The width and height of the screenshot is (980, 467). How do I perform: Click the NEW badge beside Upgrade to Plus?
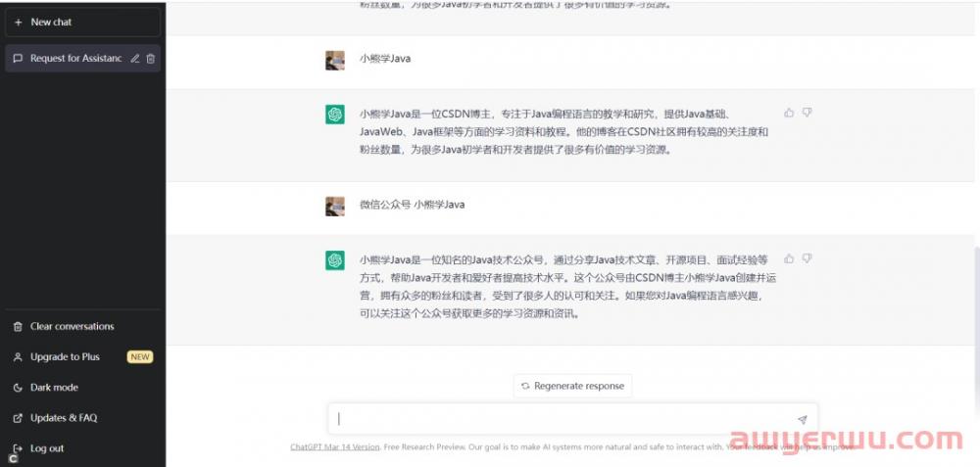point(140,357)
